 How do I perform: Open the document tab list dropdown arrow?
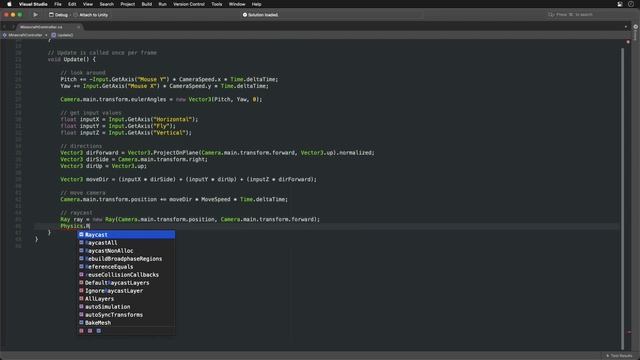pos(626,27)
